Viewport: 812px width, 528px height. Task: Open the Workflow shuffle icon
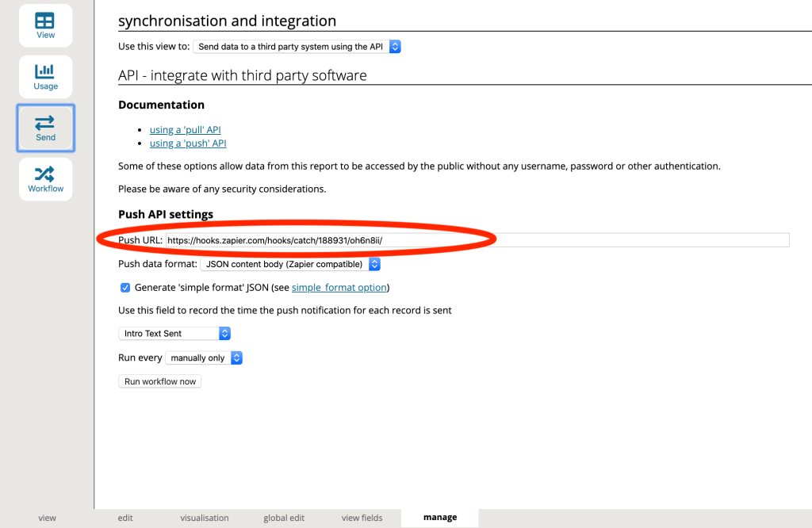point(45,179)
